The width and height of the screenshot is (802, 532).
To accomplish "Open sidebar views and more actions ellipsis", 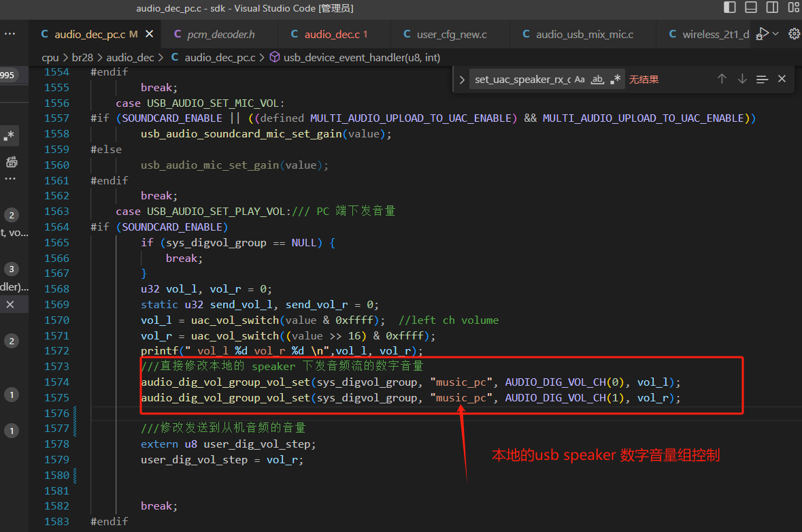I will click(x=10, y=34).
